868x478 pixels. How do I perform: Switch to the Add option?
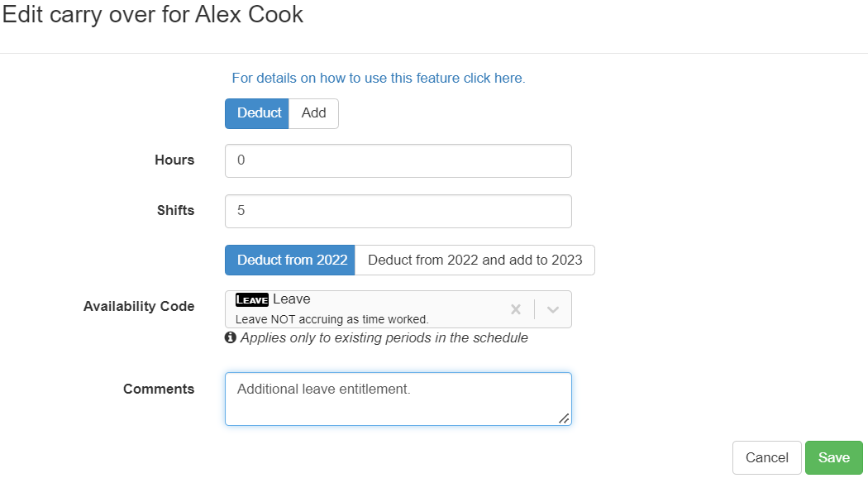pos(314,113)
